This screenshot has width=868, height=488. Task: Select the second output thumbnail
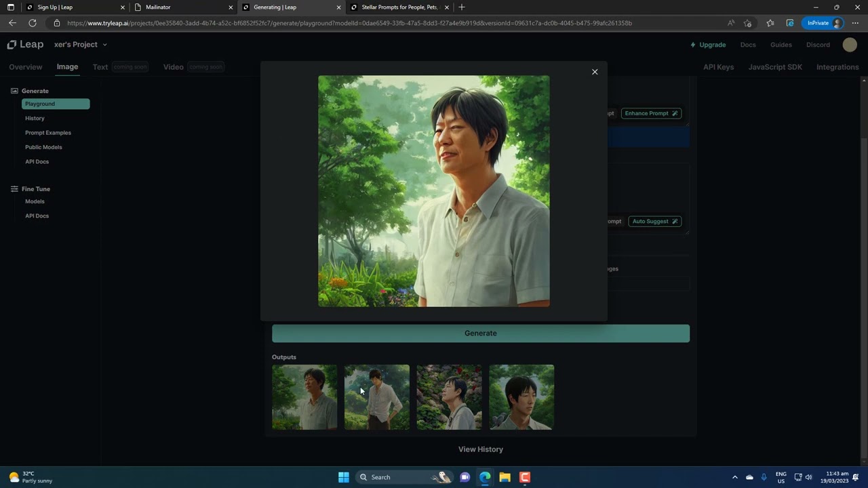(376, 397)
